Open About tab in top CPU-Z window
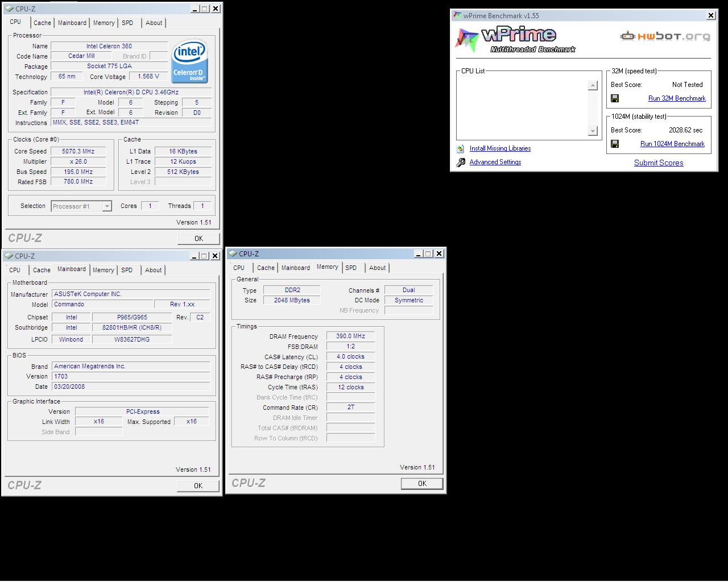 click(154, 23)
